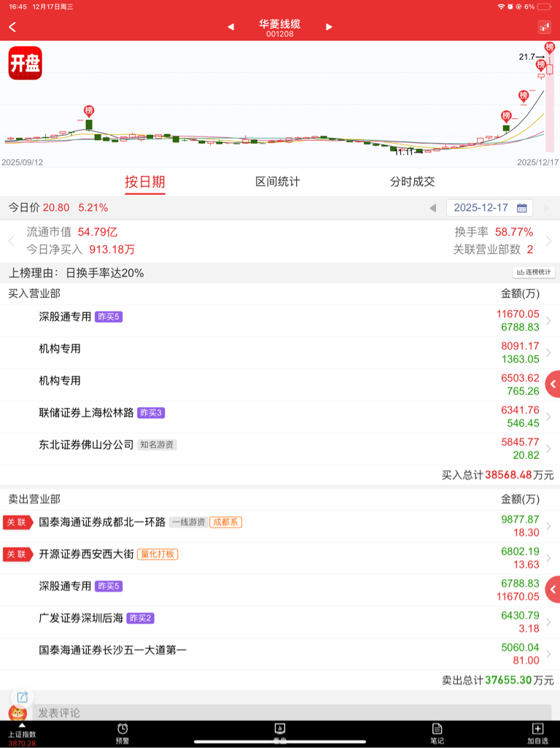The height and width of the screenshot is (748, 560).
Task: Tap the 关联 badge for 开源证券西安西大街
Action: coord(18,555)
